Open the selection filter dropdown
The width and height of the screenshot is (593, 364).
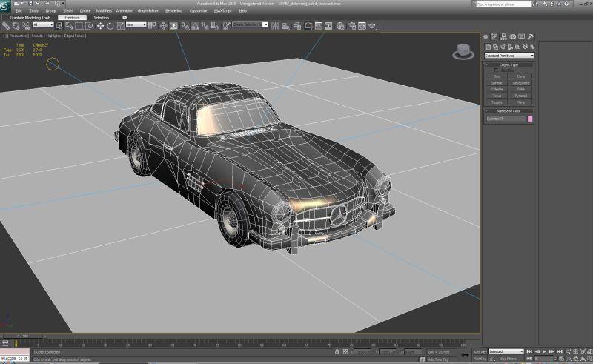(x=43, y=25)
